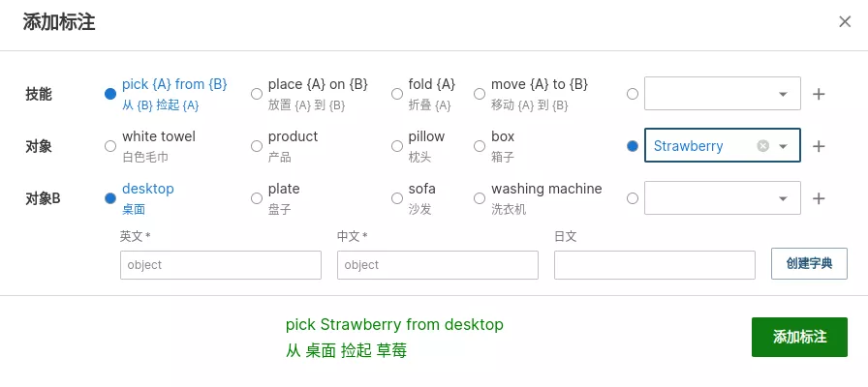Select the 'fold {A}' skill radio
The width and height of the screenshot is (868, 387).
pos(397,94)
